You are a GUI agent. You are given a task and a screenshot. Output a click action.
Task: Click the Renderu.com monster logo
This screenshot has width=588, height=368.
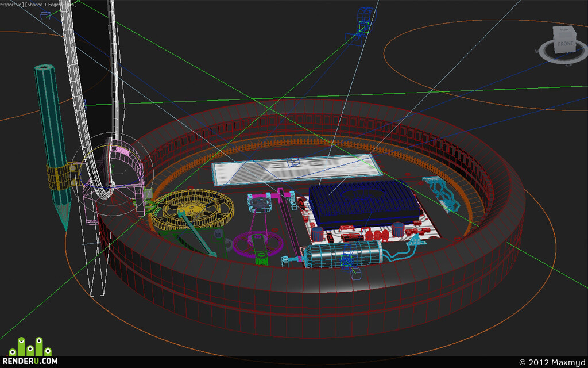coord(30,346)
